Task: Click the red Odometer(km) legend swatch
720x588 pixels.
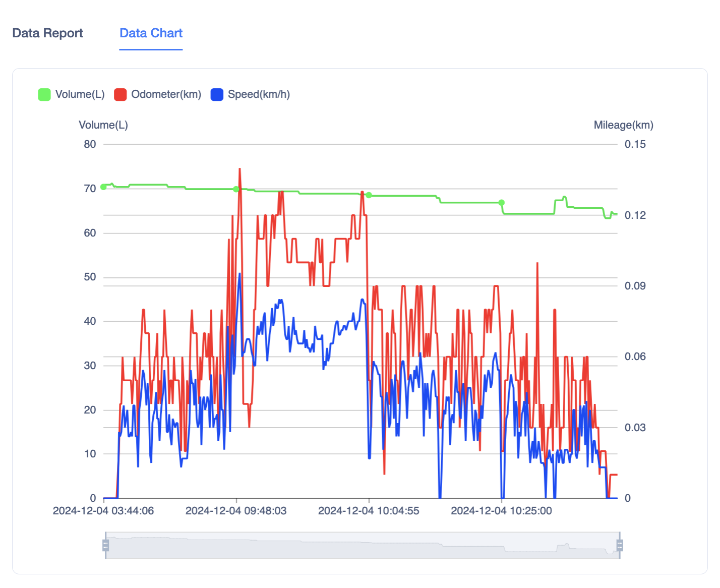Action: (120, 94)
